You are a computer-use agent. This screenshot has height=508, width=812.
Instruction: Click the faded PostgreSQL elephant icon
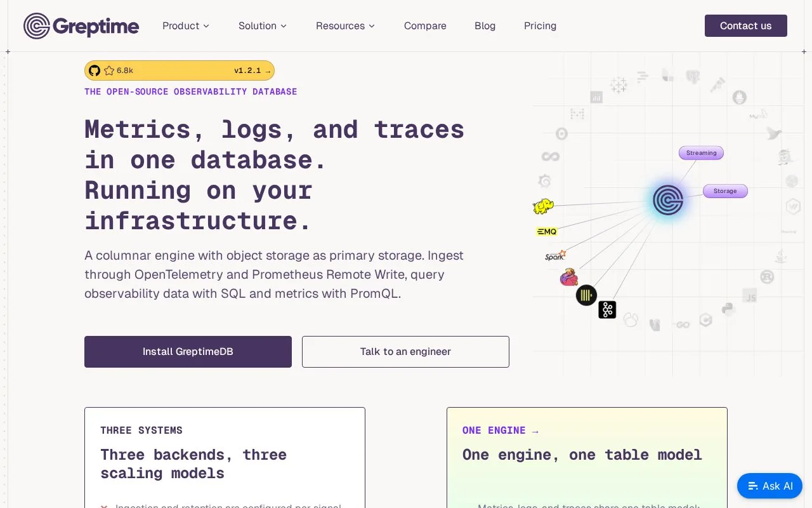coord(692,77)
